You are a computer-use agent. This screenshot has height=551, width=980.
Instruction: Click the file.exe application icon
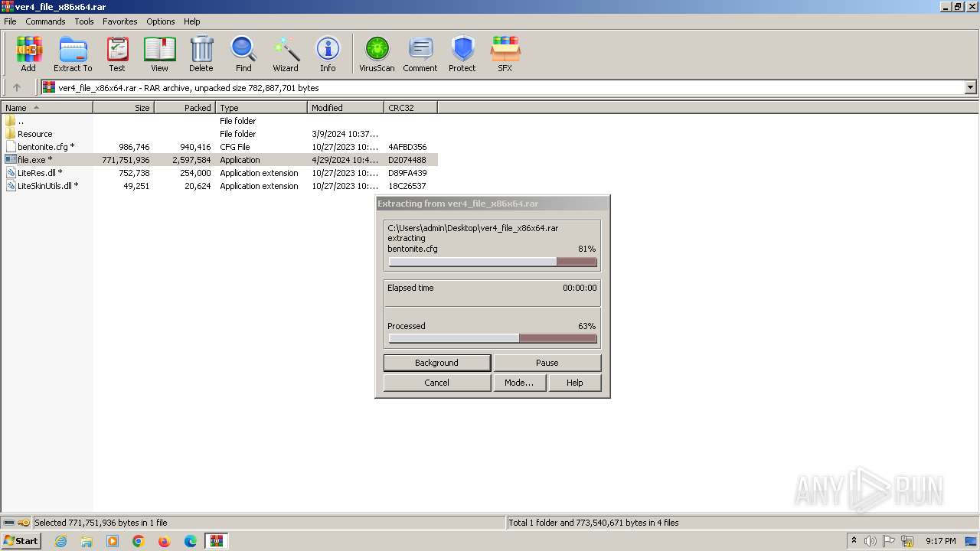[11, 160]
